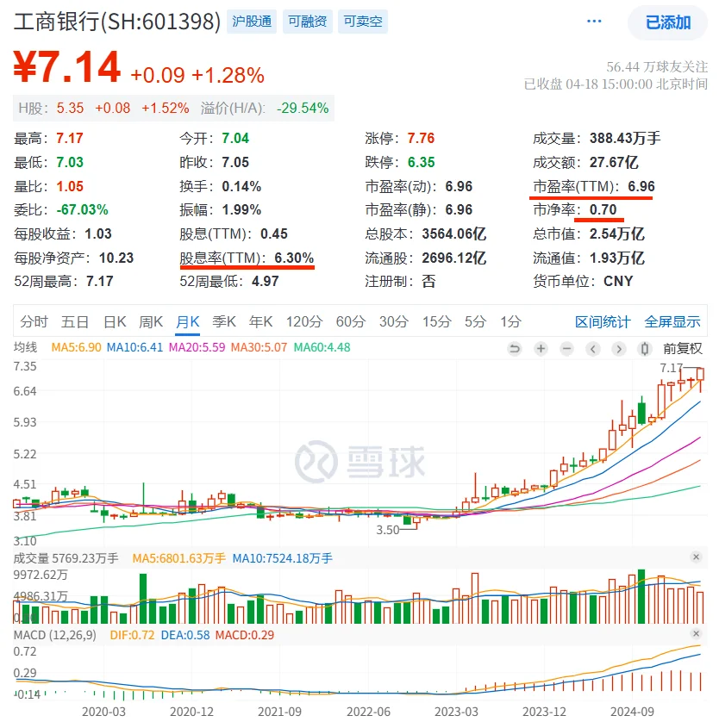Open the three-dot more options menu
Image resolution: width=719 pixels, height=728 pixels.
594,22
